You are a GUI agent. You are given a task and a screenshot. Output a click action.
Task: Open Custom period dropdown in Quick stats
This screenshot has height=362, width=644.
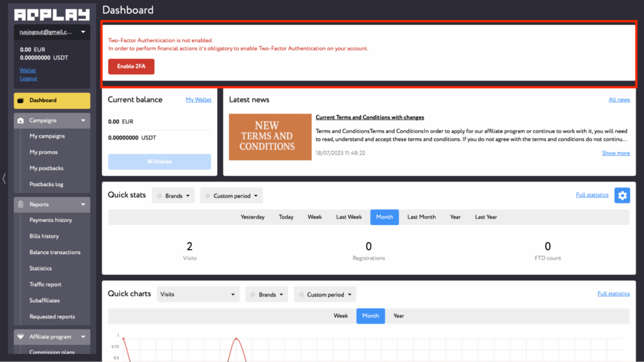coord(231,196)
